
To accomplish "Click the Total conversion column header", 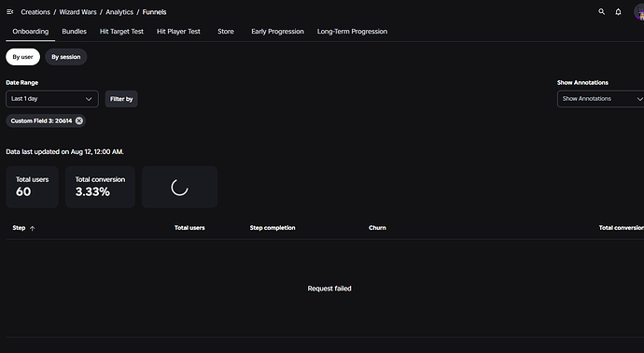I will point(621,228).
